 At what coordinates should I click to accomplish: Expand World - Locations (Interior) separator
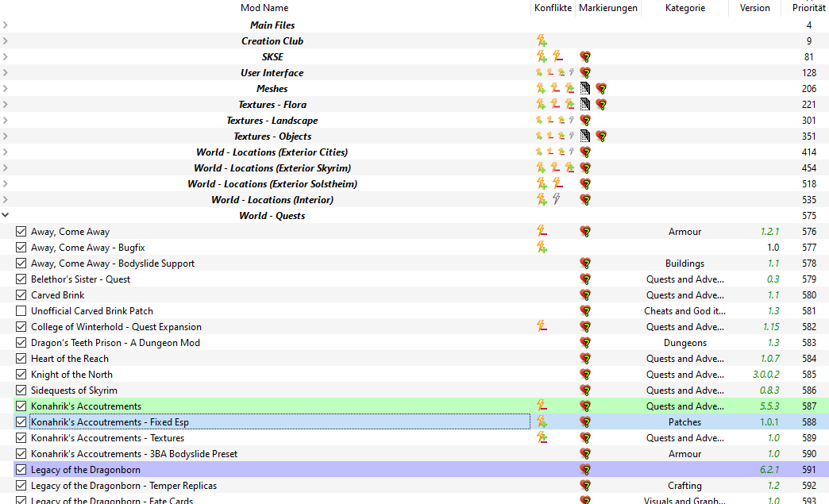(6, 199)
